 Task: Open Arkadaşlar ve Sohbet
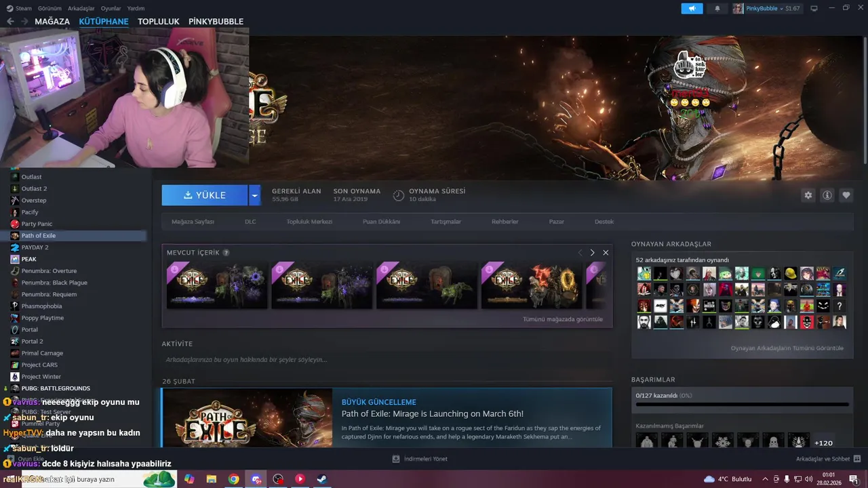(823, 459)
